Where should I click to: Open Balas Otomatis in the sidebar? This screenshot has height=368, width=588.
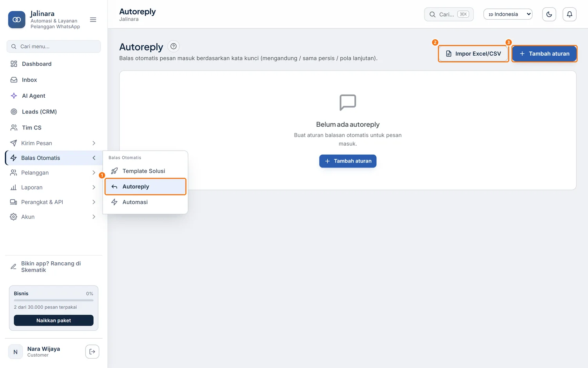[x=53, y=158]
